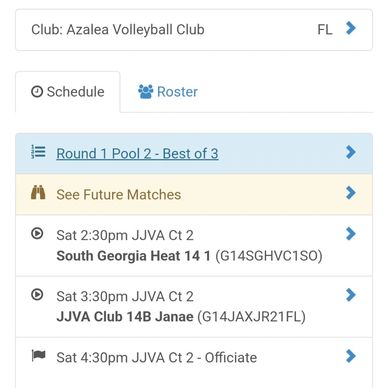Click the clock icon on Schedule tab

pos(37,91)
